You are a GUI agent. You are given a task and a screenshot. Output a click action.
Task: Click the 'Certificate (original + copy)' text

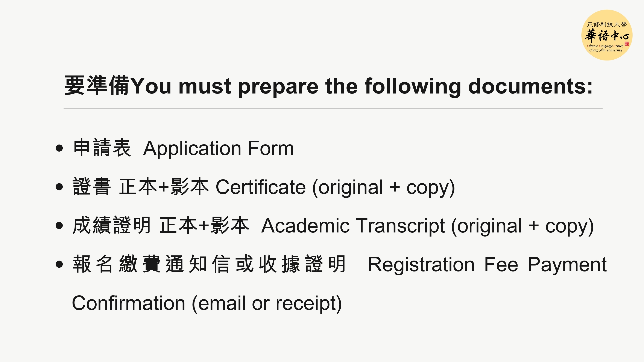(335, 187)
